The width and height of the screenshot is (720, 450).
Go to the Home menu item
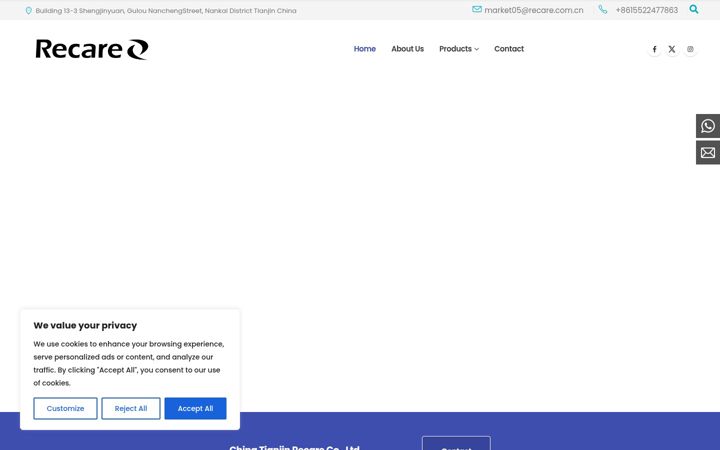click(365, 49)
